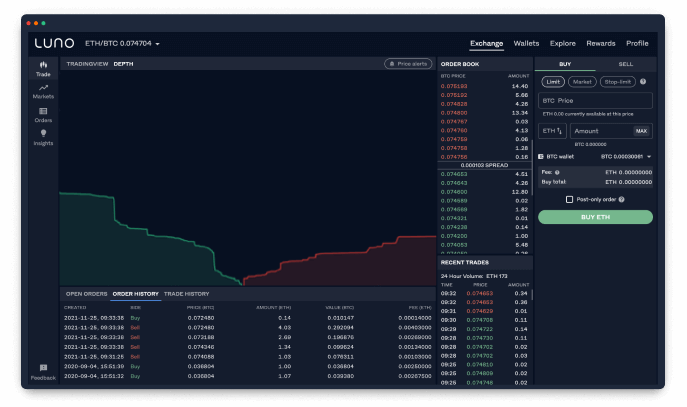Open the Orders sidebar icon
Screen dimensions: 687x407
(43, 115)
